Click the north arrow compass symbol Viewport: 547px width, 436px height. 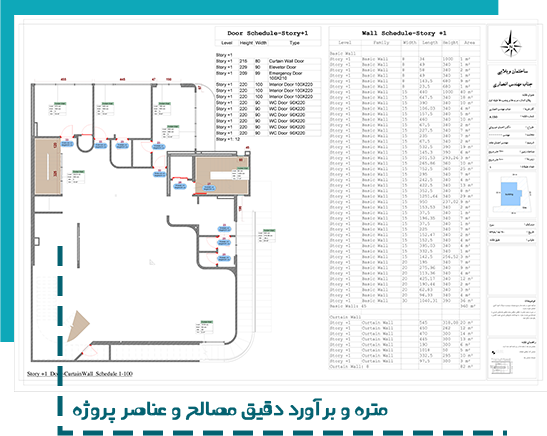511,44
